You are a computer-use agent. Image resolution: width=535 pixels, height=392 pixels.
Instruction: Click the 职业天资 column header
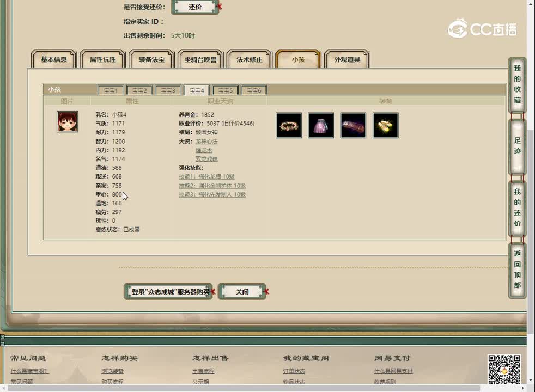pos(220,101)
